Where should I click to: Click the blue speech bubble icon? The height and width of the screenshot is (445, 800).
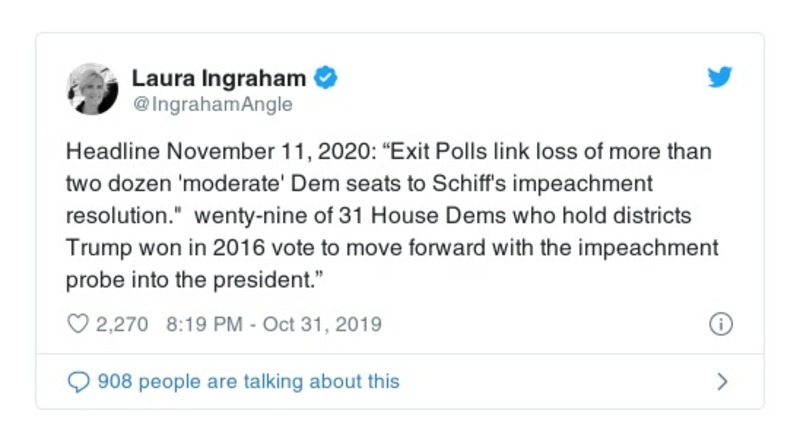tap(78, 382)
